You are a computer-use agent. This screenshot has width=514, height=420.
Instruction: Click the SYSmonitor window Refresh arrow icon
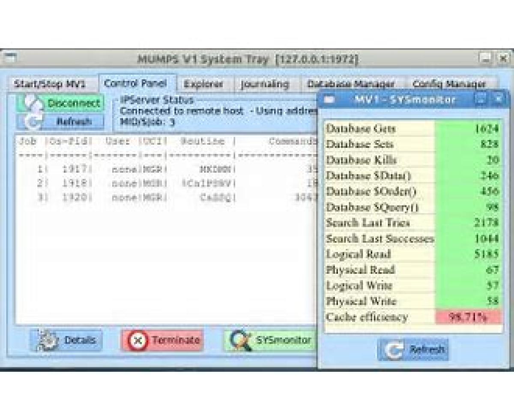click(x=393, y=350)
